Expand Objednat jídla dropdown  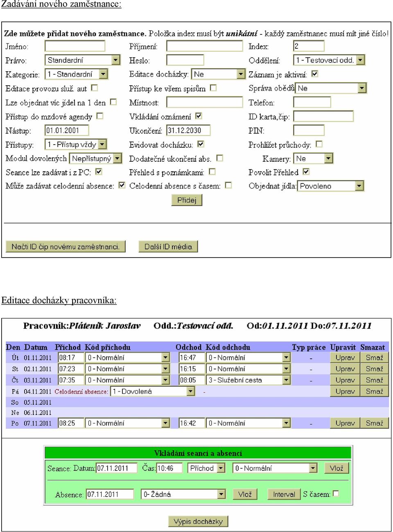click(x=330, y=186)
